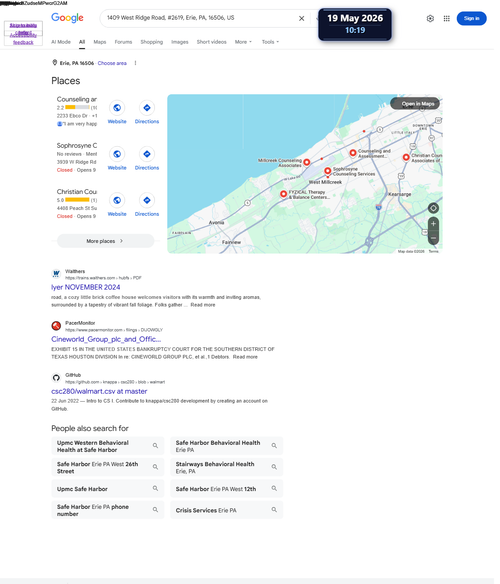
Task: Click the map locate-me target icon
Action: [x=433, y=208]
